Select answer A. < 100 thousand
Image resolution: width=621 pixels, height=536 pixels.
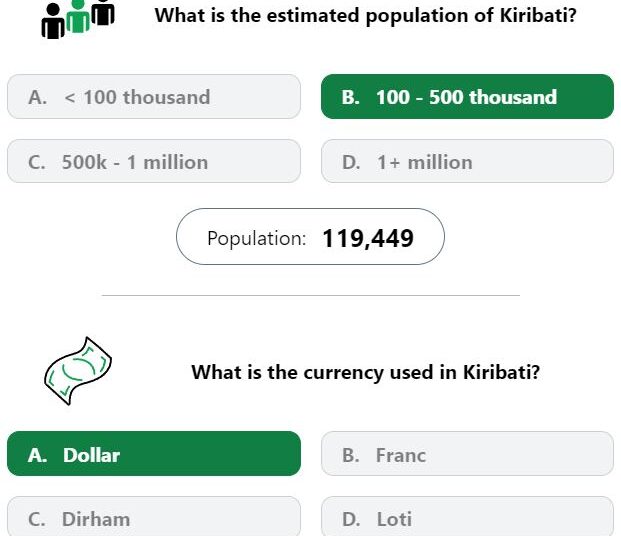[154, 97]
